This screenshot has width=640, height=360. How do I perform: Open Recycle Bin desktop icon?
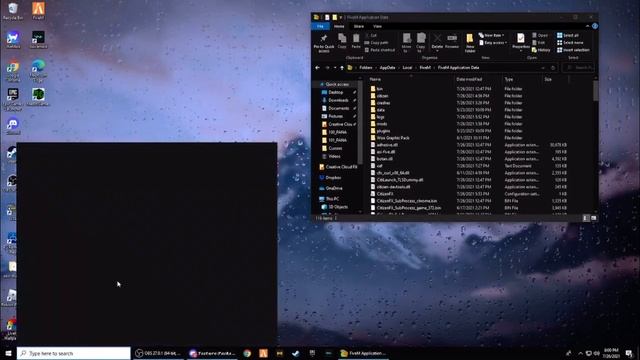tap(13, 11)
